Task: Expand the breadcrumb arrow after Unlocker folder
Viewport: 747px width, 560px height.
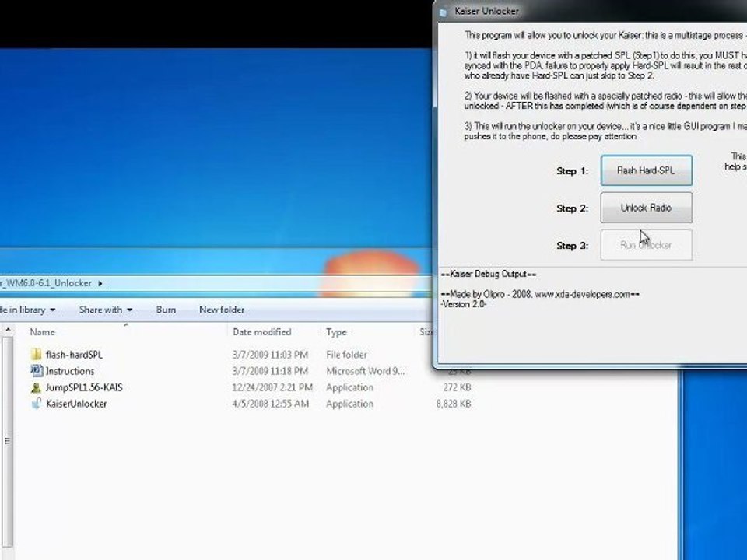Action: pos(100,283)
